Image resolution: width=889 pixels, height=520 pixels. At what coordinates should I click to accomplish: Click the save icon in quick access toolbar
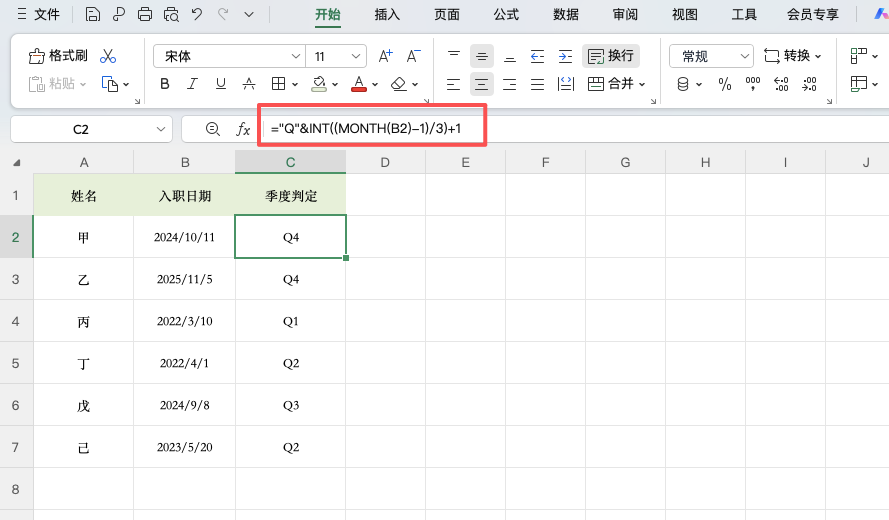93,14
